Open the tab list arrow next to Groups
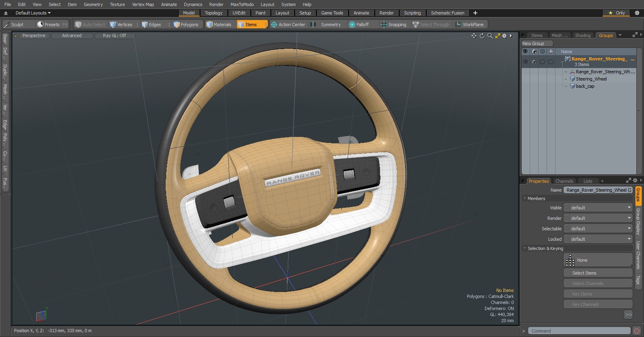Image resolution: width=644 pixels, height=337 pixels. click(620, 35)
